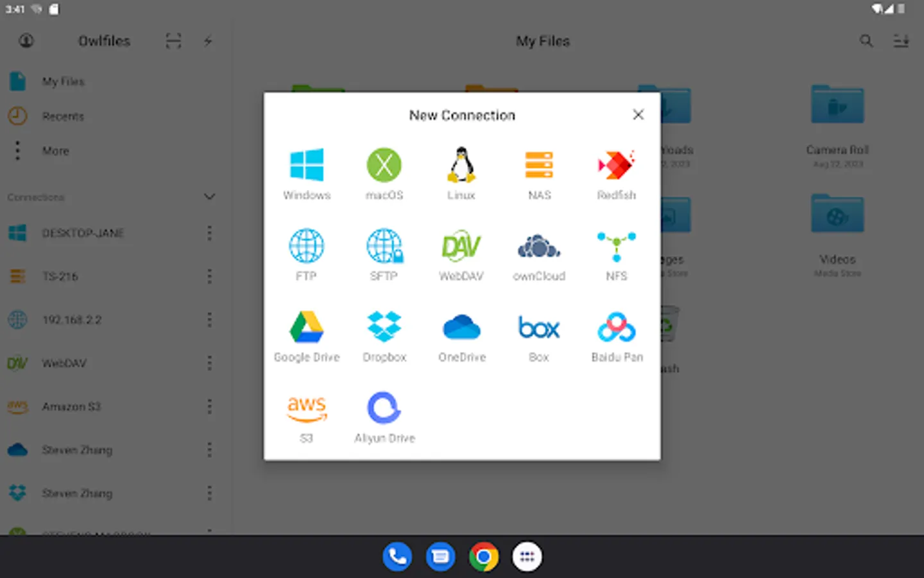The height and width of the screenshot is (578, 924).
Task: Open Steven Zhang OneDrive connection
Action: (x=77, y=450)
